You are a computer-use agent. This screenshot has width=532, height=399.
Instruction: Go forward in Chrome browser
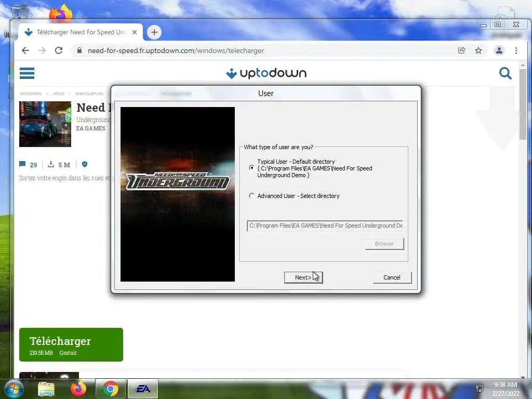42,50
